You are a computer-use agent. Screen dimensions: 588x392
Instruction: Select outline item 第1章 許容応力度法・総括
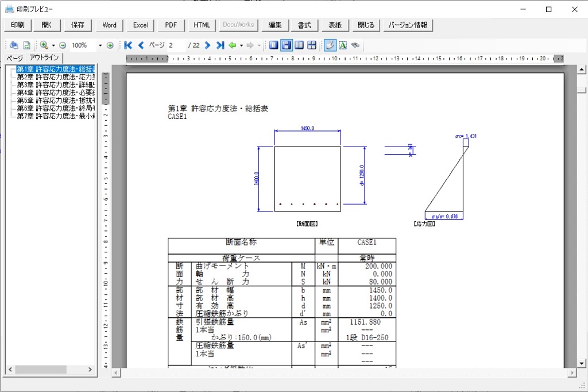coord(56,69)
